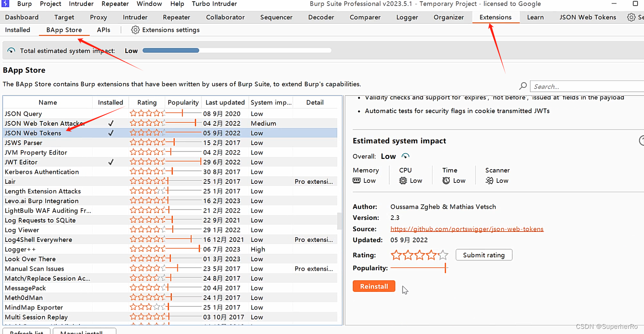Screen dimensions: 644x334
Task: Click the Extensions settings gear icon
Action: tap(135, 30)
